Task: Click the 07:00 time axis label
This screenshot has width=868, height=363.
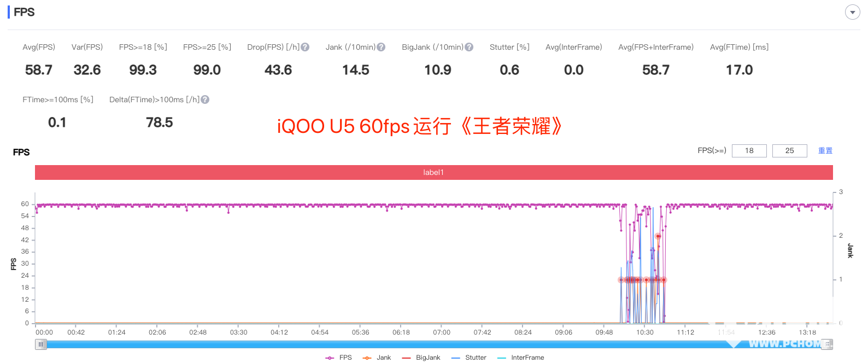Action: pos(442,332)
